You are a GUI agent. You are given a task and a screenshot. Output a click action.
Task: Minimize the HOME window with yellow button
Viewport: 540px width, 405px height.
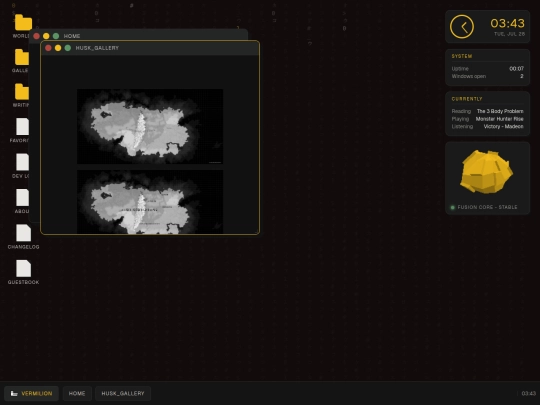(x=46, y=36)
